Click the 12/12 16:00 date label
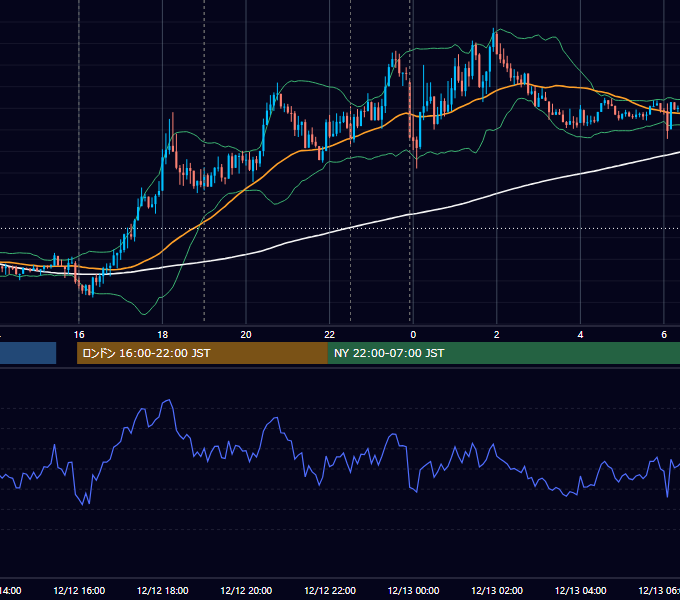The image size is (680, 600). click(79, 590)
